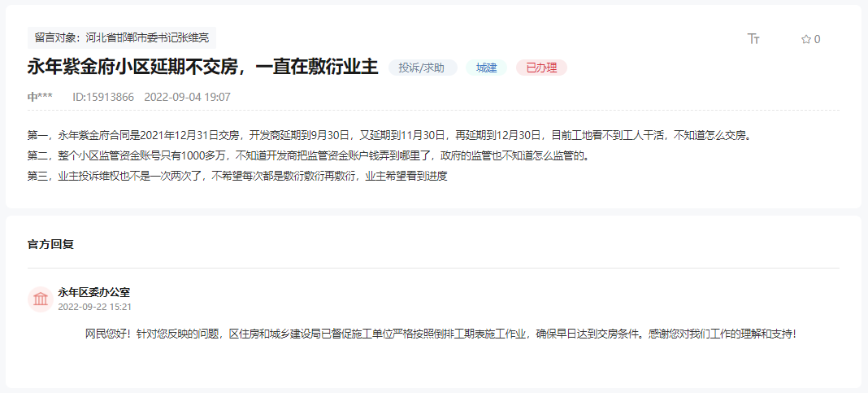Click the paragraph starting with 第三
The image size is (868, 393).
pos(237,177)
